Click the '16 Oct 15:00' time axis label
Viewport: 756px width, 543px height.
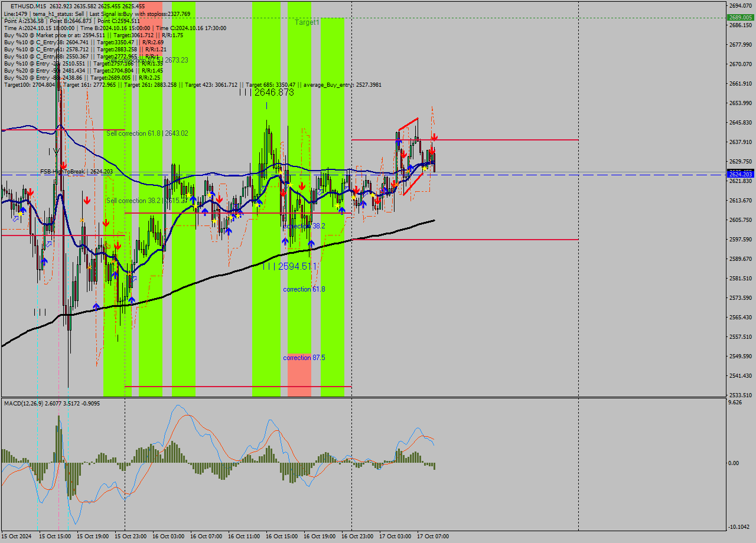click(x=282, y=537)
